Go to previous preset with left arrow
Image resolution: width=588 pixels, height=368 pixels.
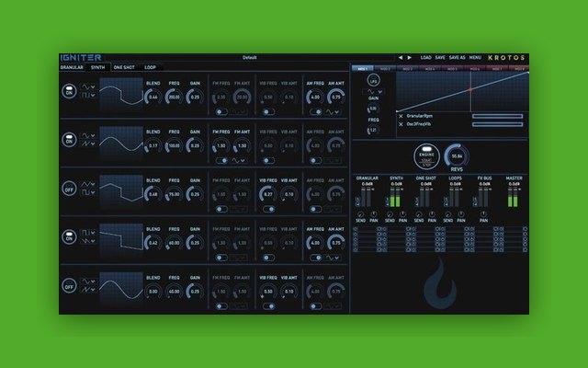[x=401, y=57]
